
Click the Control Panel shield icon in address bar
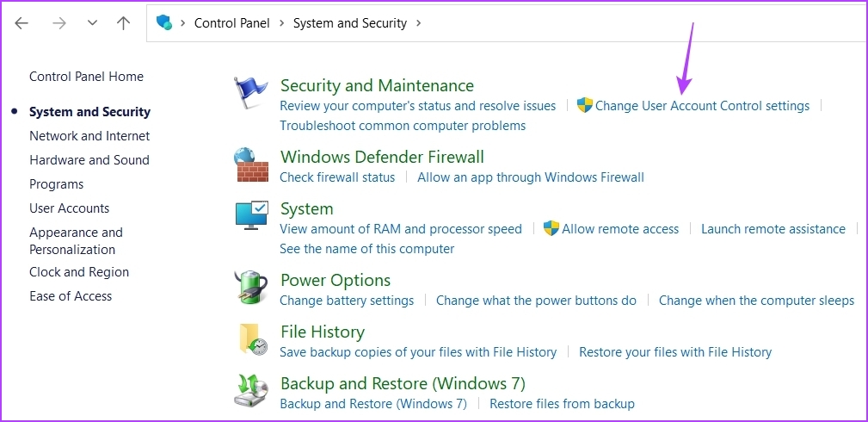[x=163, y=22]
